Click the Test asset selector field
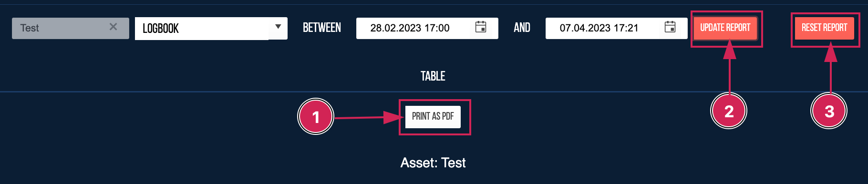Image resolution: width=868 pixels, height=184 pixels. 71,28
